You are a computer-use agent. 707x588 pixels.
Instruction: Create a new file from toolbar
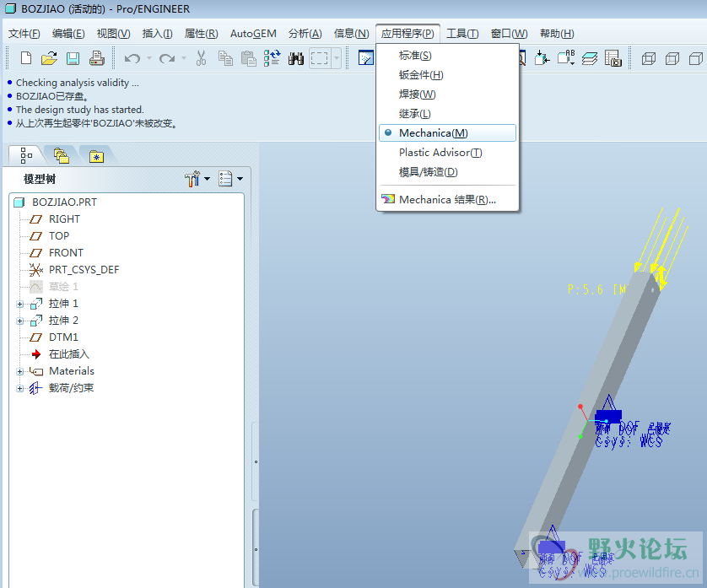click(26, 58)
